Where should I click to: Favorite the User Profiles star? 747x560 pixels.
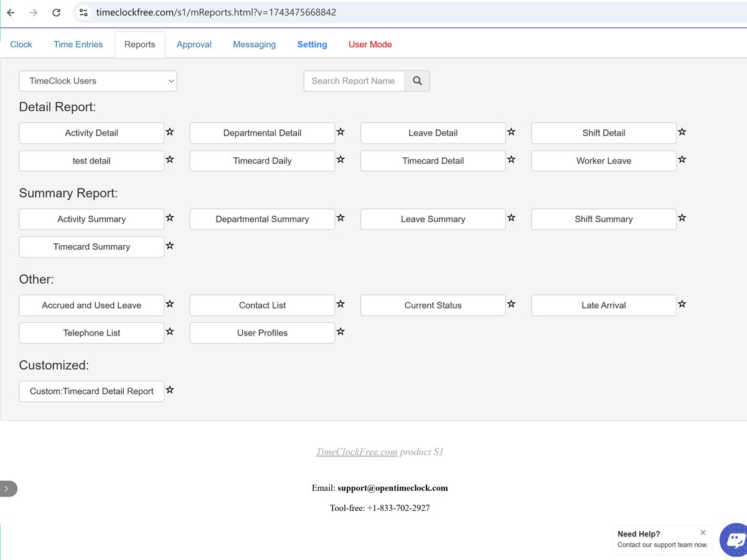click(341, 332)
